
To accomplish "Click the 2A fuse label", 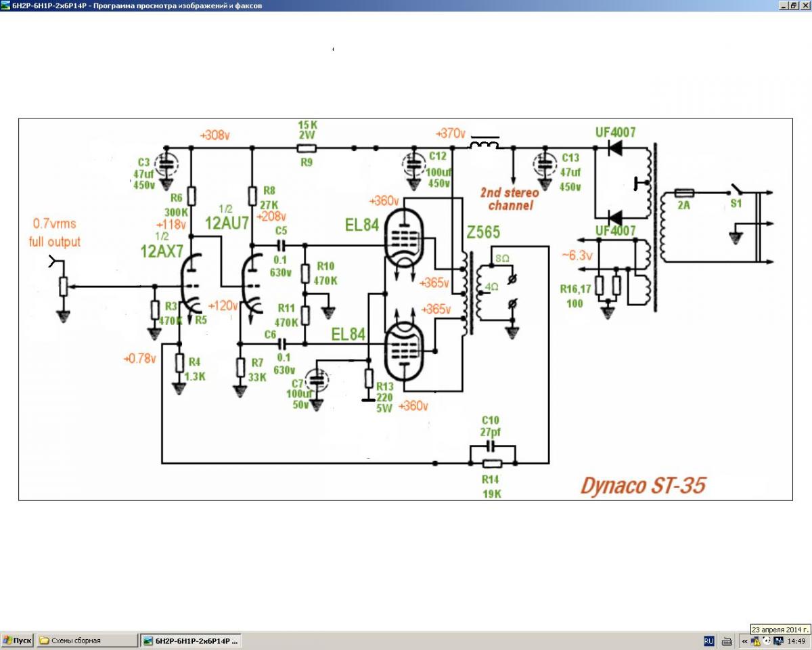I will (683, 205).
